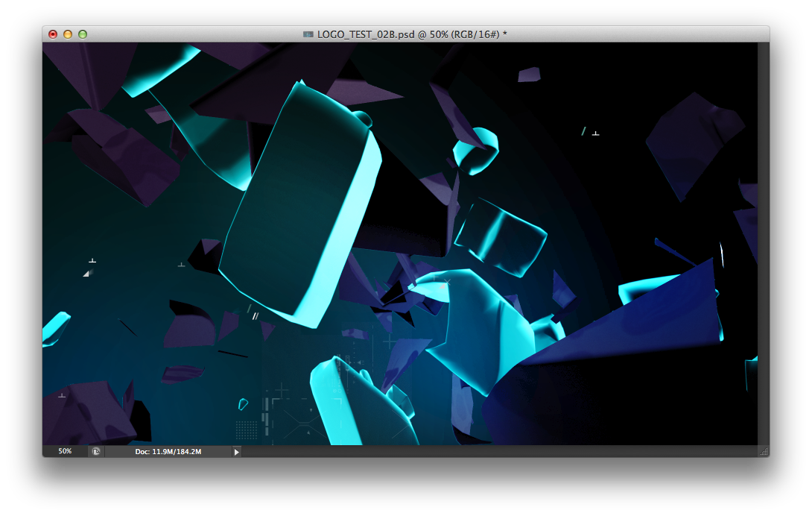This screenshot has width=812, height=516.
Task: Click the red close window button
Action: [53, 34]
